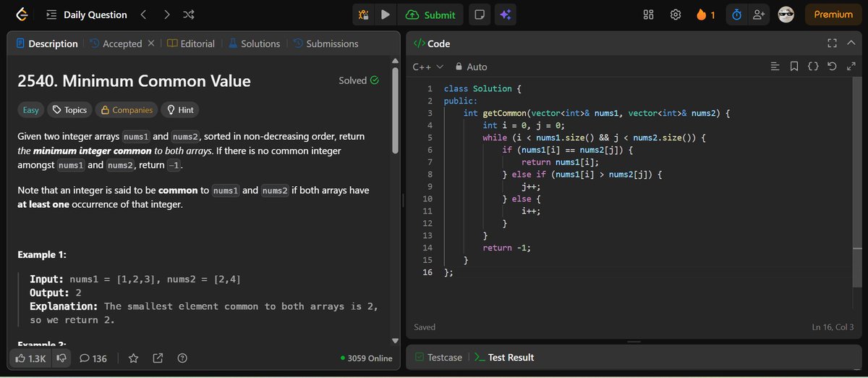The width and height of the screenshot is (868, 378).
Task: Click the Code panel header label
Action: [432, 43]
